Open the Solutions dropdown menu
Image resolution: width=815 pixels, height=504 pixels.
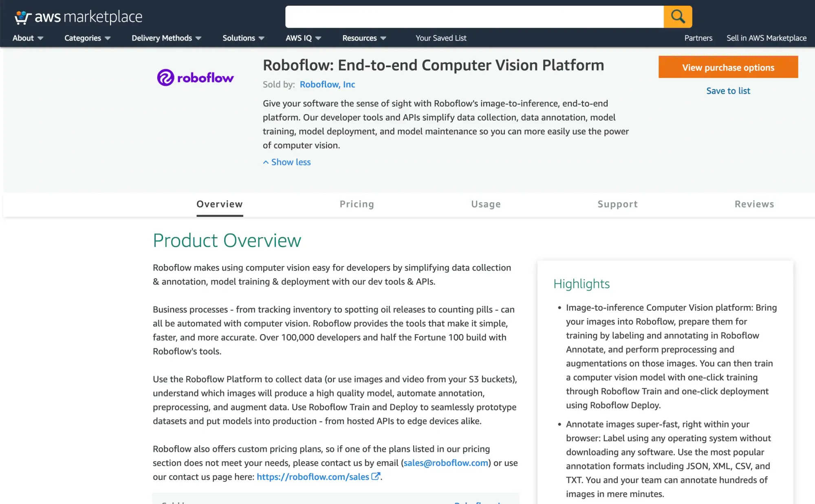243,38
